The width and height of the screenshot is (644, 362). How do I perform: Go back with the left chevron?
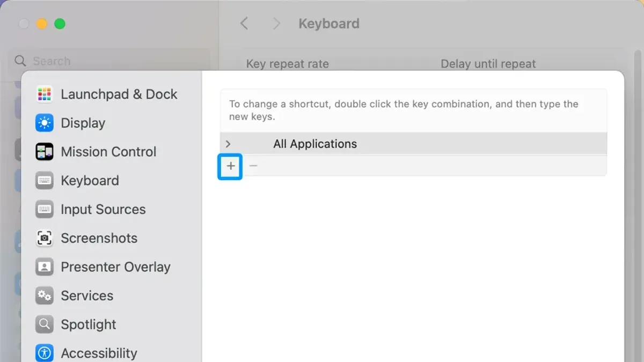tap(244, 24)
